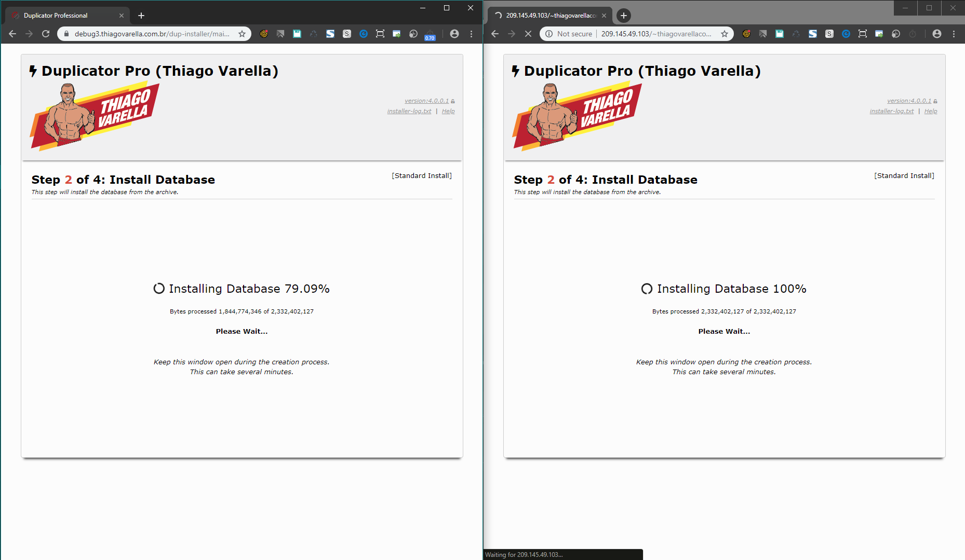Screen dimensions: 965x560
Task: Bookmark the debug3.thiagovarella.com.br page with the star
Action: point(242,34)
